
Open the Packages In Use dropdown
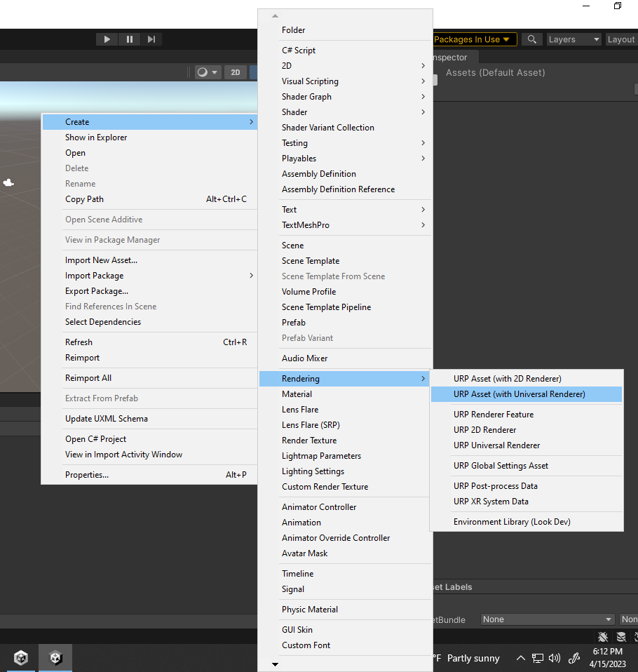click(x=475, y=39)
